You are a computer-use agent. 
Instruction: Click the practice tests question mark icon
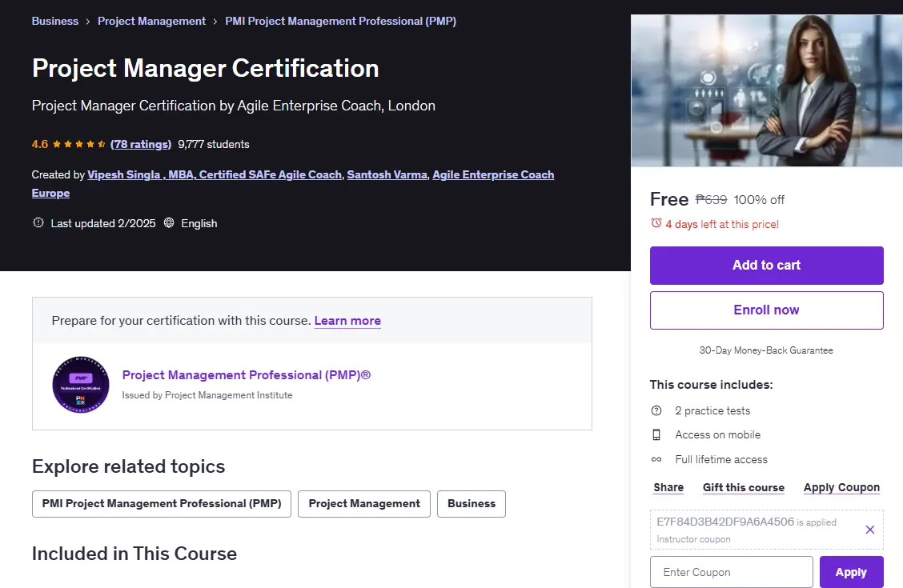tap(656, 410)
